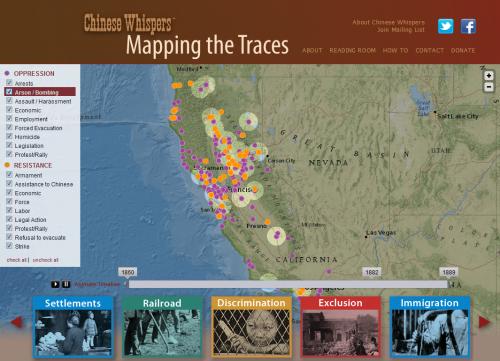Select the 1850 timeline marker
500x361 pixels.
tap(128, 272)
